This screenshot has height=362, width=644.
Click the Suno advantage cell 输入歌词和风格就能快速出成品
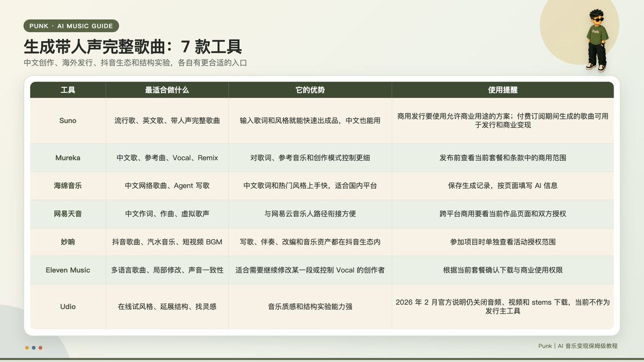310,121
